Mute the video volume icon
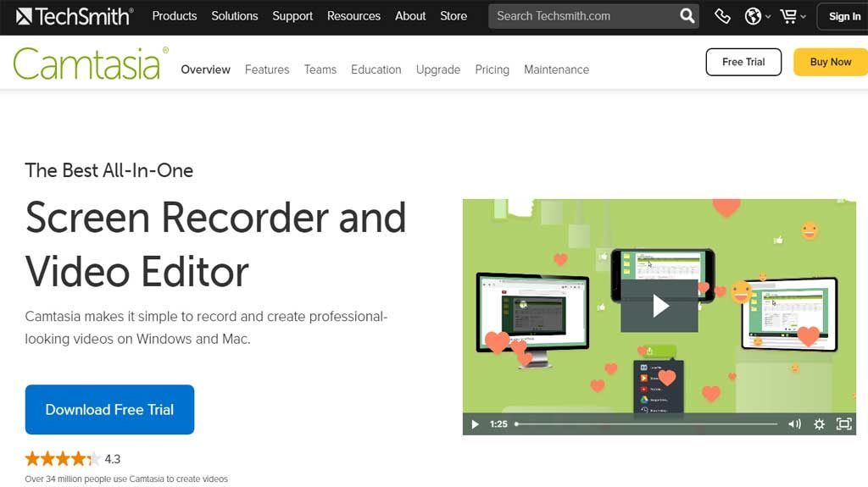 [794, 423]
